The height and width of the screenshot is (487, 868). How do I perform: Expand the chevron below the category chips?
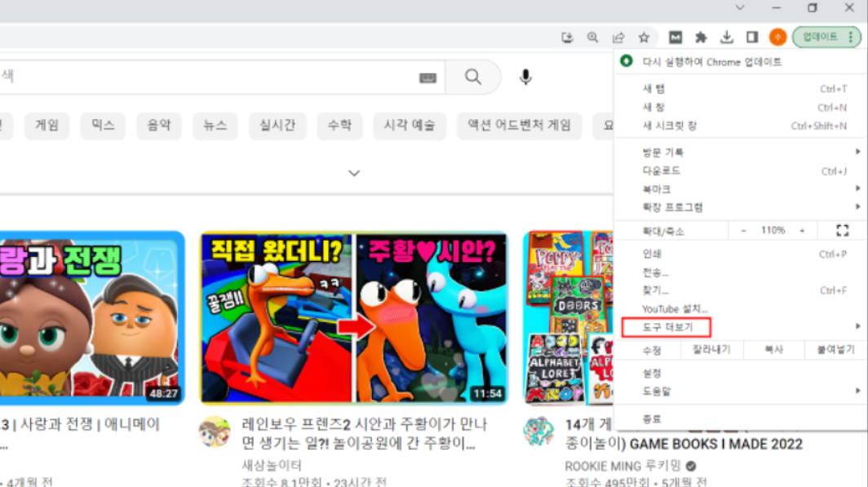[x=354, y=173]
